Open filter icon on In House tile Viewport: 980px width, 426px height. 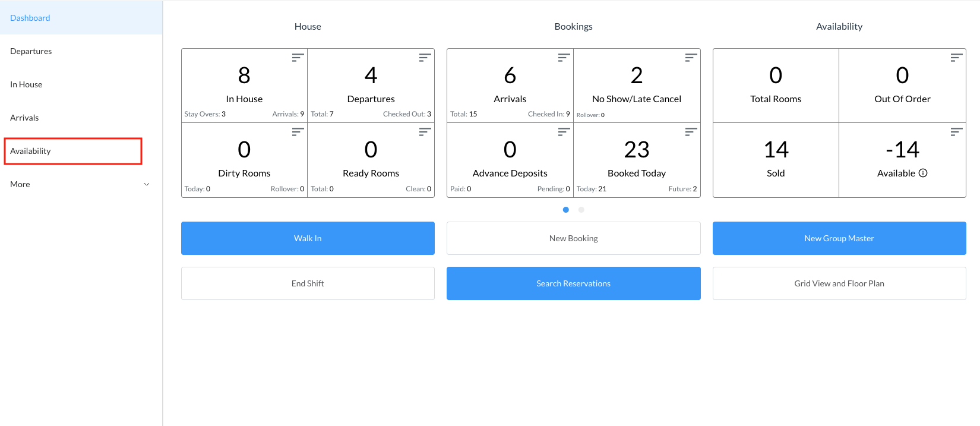click(x=298, y=58)
